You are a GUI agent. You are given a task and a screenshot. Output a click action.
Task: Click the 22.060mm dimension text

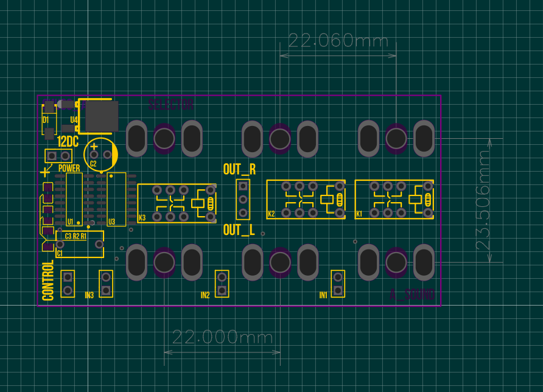coord(338,41)
